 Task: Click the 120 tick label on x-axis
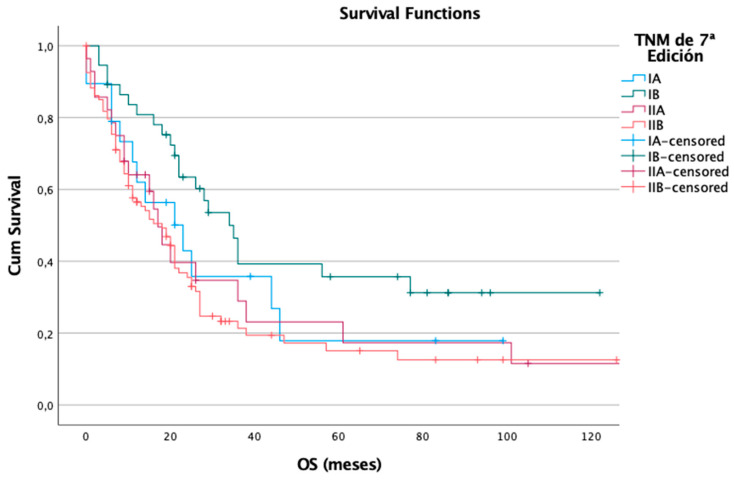tap(591, 437)
